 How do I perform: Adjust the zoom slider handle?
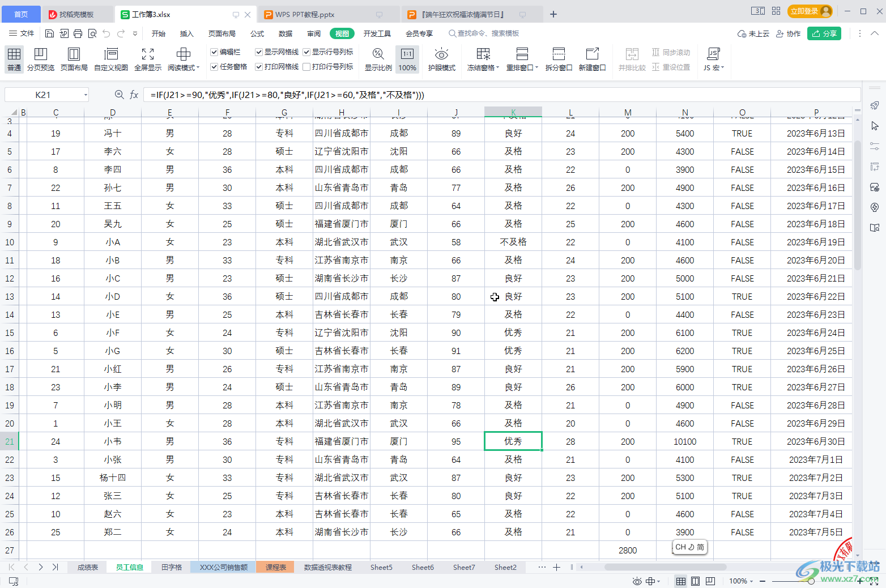(x=811, y=581)
